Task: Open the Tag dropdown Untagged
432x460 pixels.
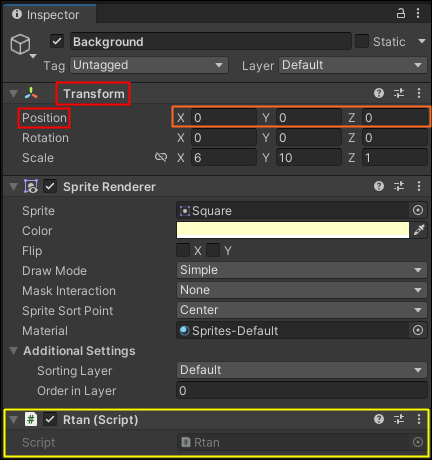Action: tap(149, 65)
